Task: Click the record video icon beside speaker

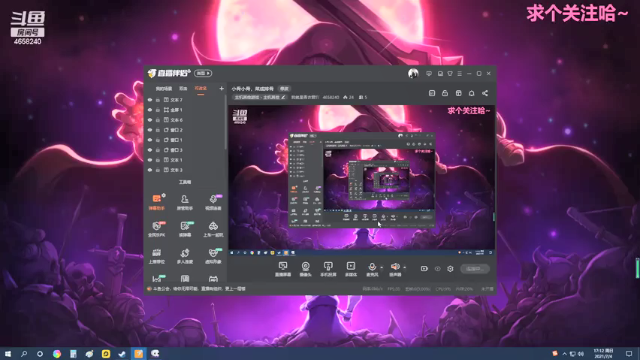Action: (424, 269)
